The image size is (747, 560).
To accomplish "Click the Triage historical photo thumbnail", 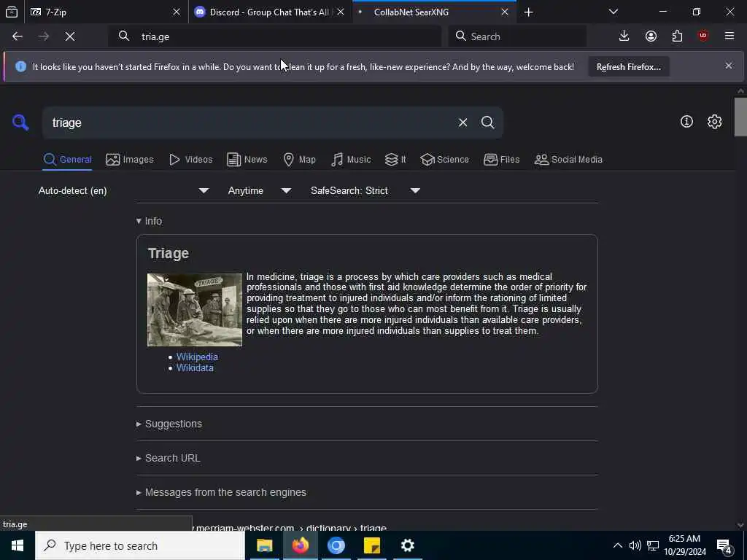I will pyautogui.click(x=194, y=309).
